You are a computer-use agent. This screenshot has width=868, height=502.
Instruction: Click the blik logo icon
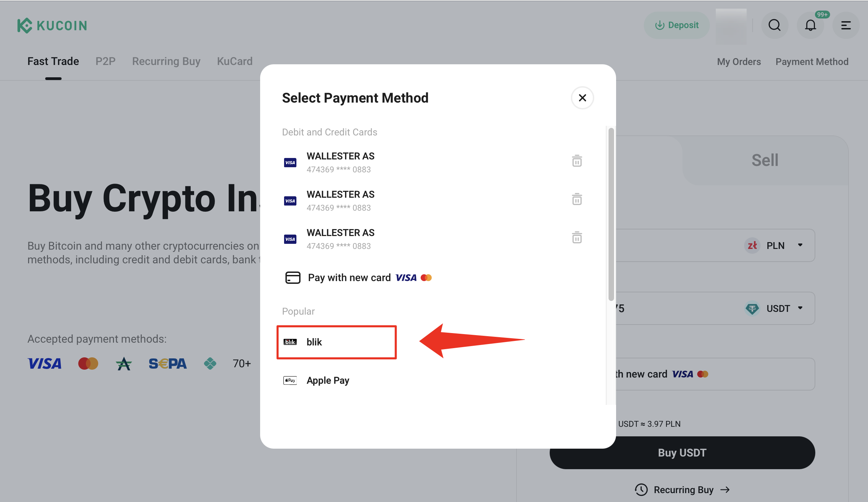290,342
